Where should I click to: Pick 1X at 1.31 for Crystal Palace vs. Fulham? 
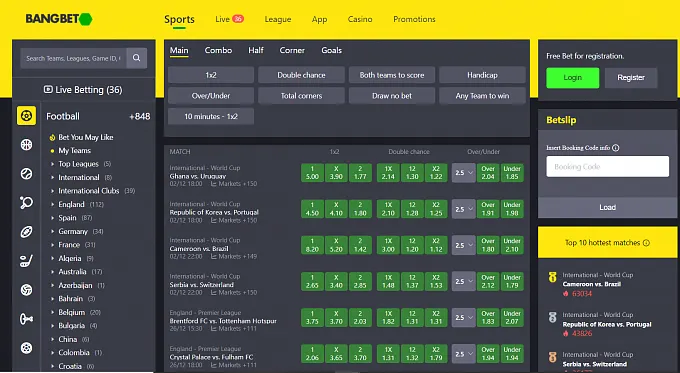coord(388,354)
